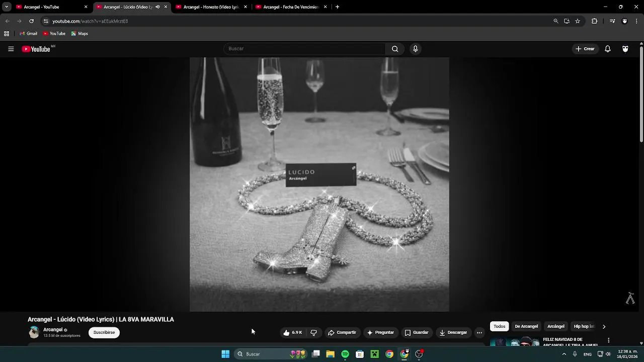Open Minecraft from the taskbar
This screenshot has width=644, height=362.
click(x=374, y=354)
